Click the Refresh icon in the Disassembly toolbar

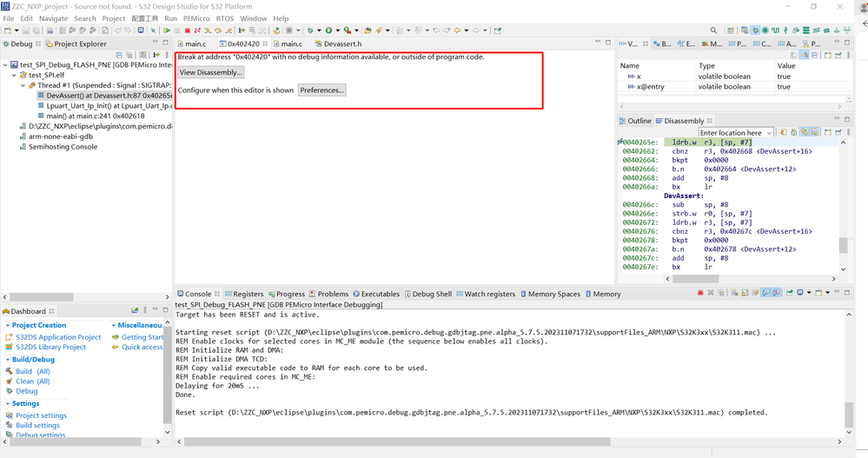pyautogui.click(x=784, y=132)
